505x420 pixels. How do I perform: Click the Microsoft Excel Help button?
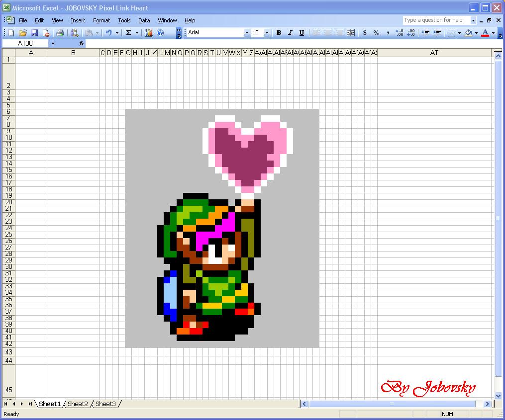click(160, 33)
